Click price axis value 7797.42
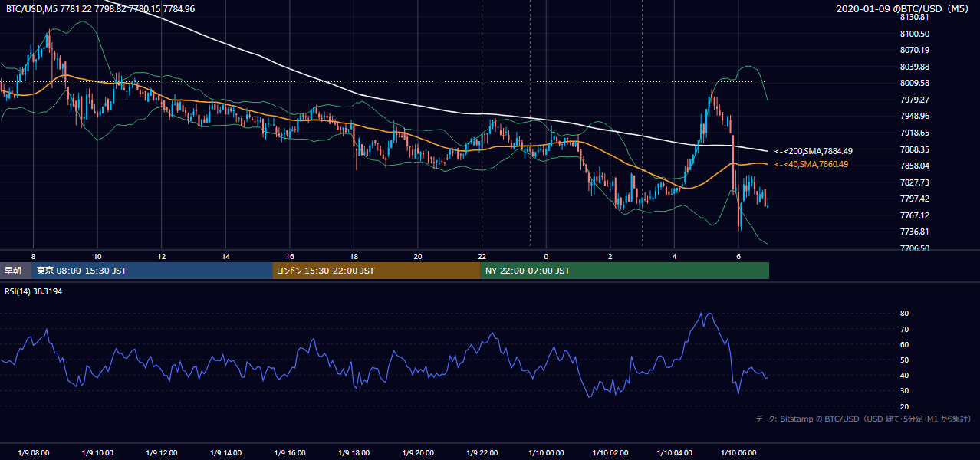The width and height of the screenshot is (980, 460). click(915, 199)
